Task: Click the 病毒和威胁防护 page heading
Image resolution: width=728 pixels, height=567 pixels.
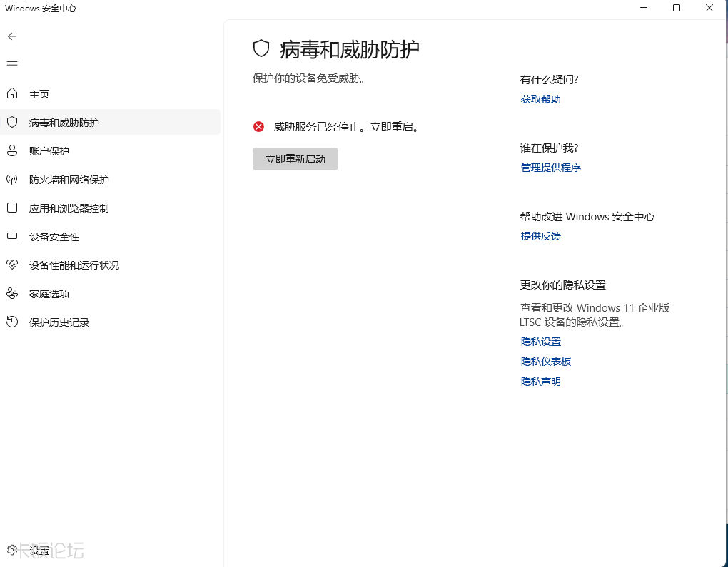Action: point(350,49)
